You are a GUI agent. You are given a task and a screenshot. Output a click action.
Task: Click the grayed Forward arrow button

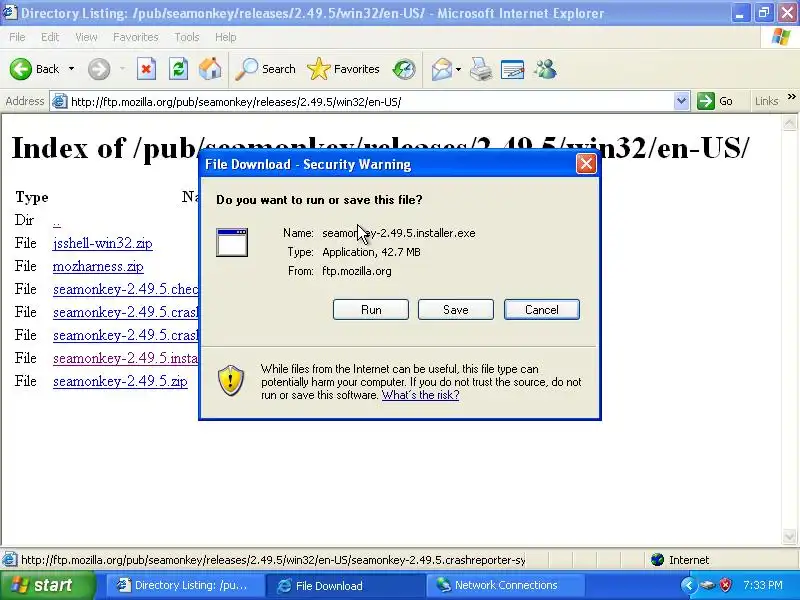pos(99,69)
